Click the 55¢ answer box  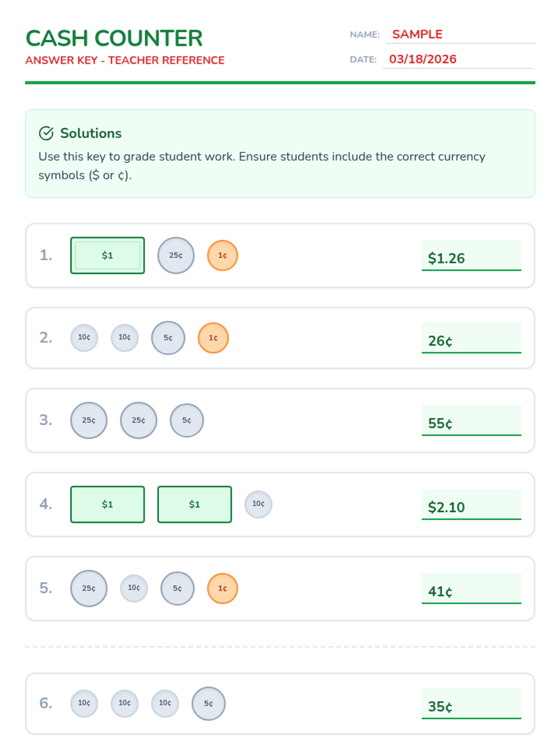pos(471,420)
